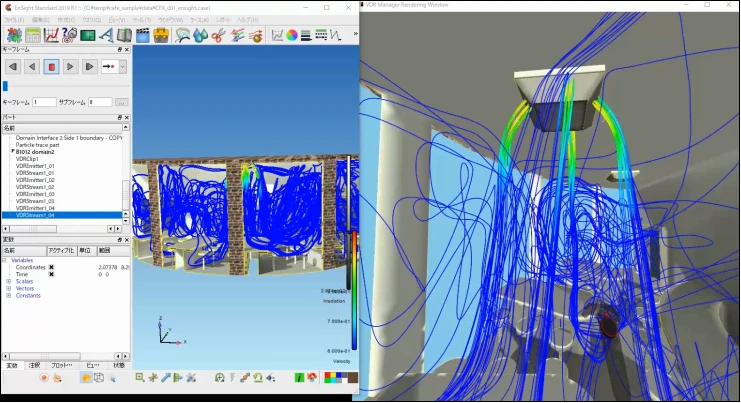Click the vector arrows creation icon
This screenshot has height=403, width=741.
pos(237,35)
